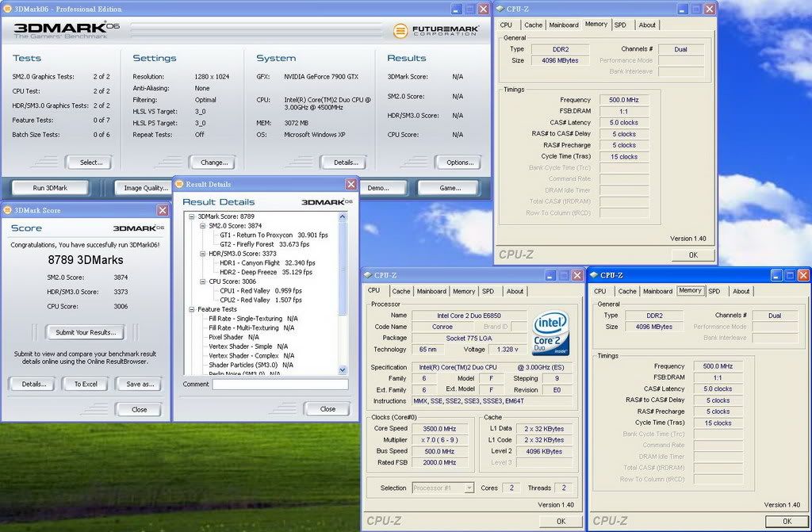The width and height of the screenshot is (812, 532).
Task: Select HDR2 - Deep Freeze result row
Action: 266,272
